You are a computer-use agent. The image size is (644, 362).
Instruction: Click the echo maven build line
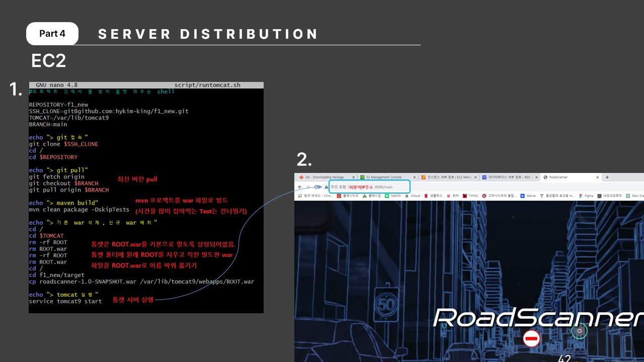[63, 203]
